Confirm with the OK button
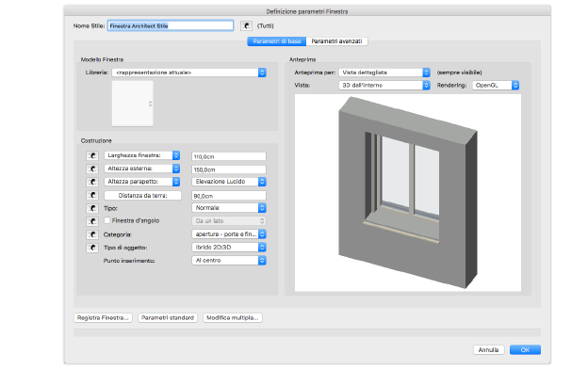This screenshot has width=588, height=370. coord(525,350)
